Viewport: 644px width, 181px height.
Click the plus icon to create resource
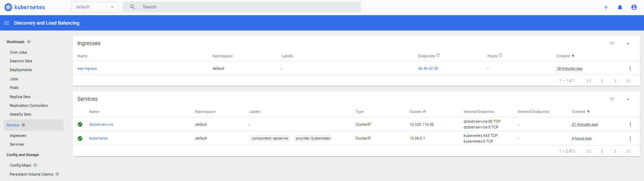pyautogui.click(x=606, y=7)
